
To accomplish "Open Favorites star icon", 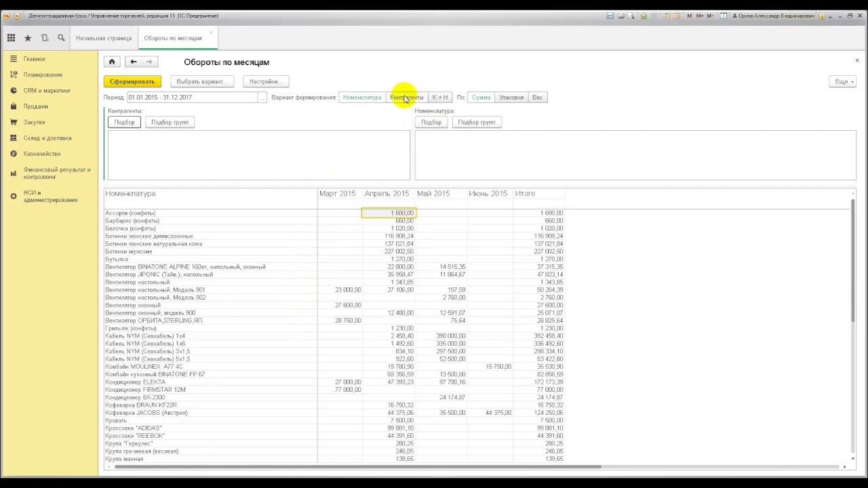I will (x=28, y=38).
